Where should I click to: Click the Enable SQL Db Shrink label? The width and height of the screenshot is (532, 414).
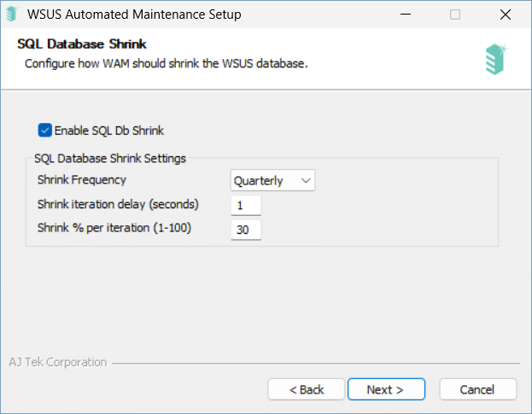[109, 131]
